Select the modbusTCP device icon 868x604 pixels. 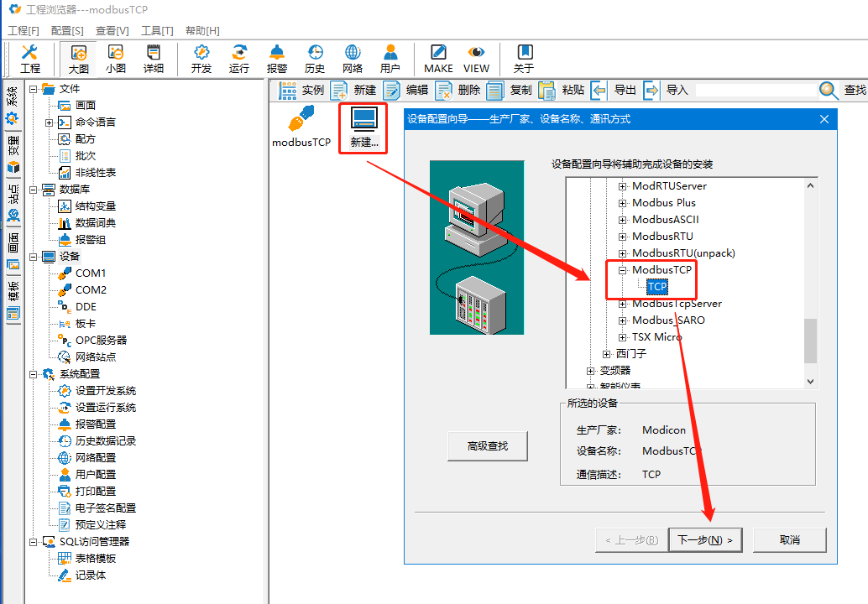pos(301,127)
